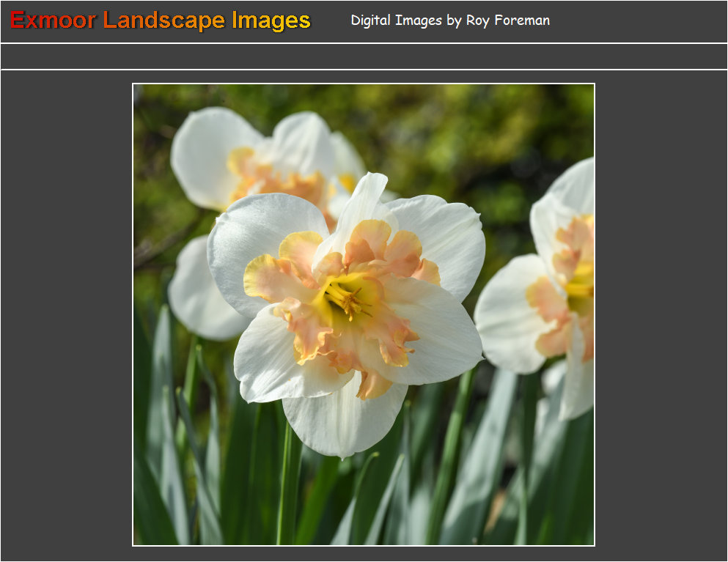Click the Exmoor Landscape Images title
This screenshot has height=562, width=728.
pos(161,21)
